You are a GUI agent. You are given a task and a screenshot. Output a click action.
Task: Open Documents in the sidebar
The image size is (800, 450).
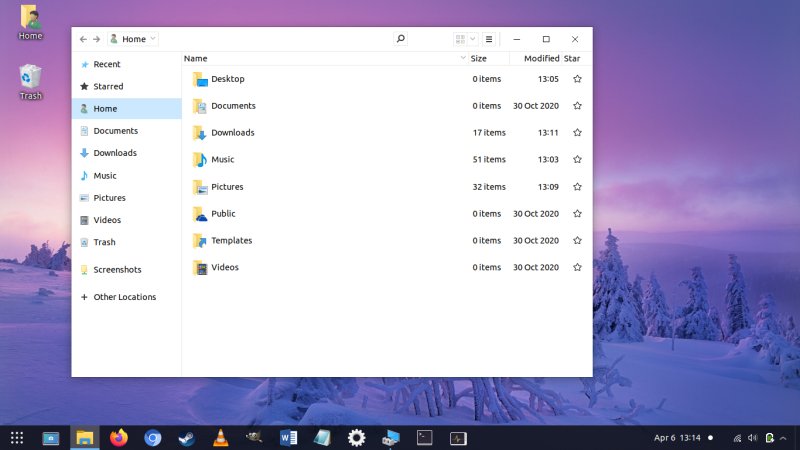[x=127, y=131]
